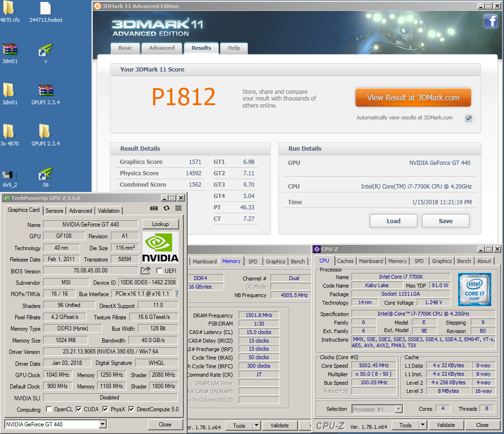
Task: Switch to the Advanced tab in 3DMark 11
Action: tap(162, 48)
